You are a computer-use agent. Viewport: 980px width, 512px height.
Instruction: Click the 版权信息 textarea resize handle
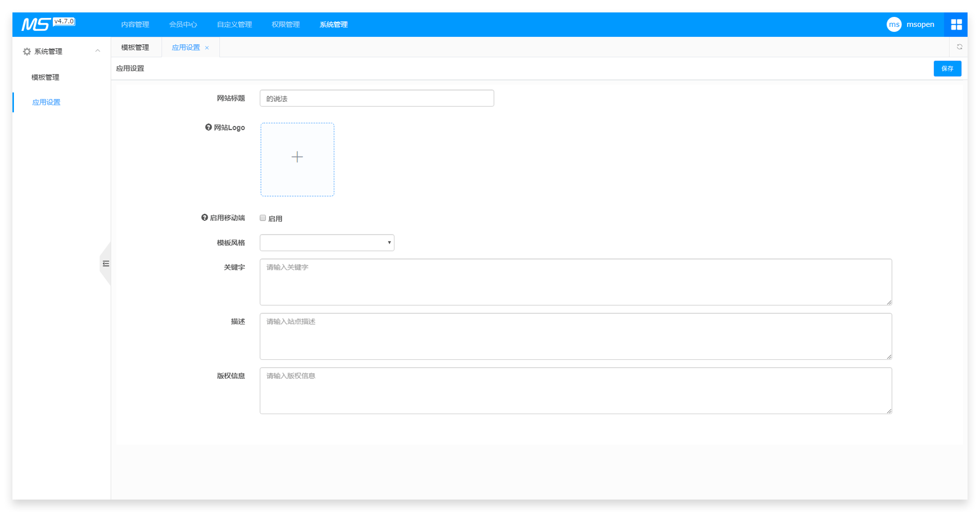[889, 411]
